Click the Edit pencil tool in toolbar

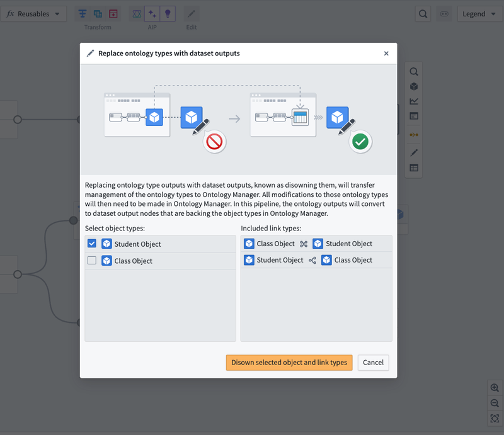192,14
